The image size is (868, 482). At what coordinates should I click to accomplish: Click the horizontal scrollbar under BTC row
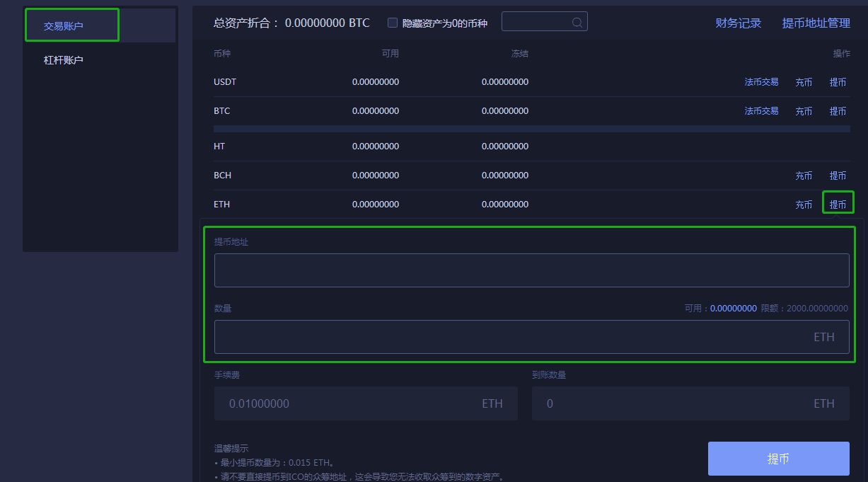[x=531, y=129]
